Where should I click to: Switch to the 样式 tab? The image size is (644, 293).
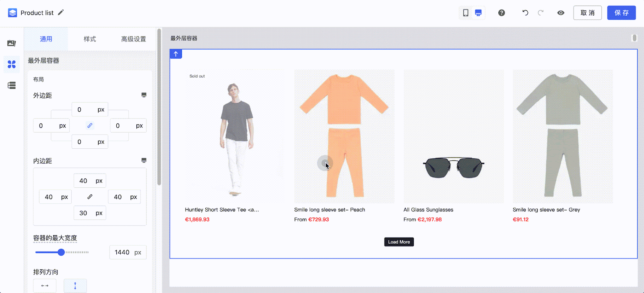click(90, 39)
